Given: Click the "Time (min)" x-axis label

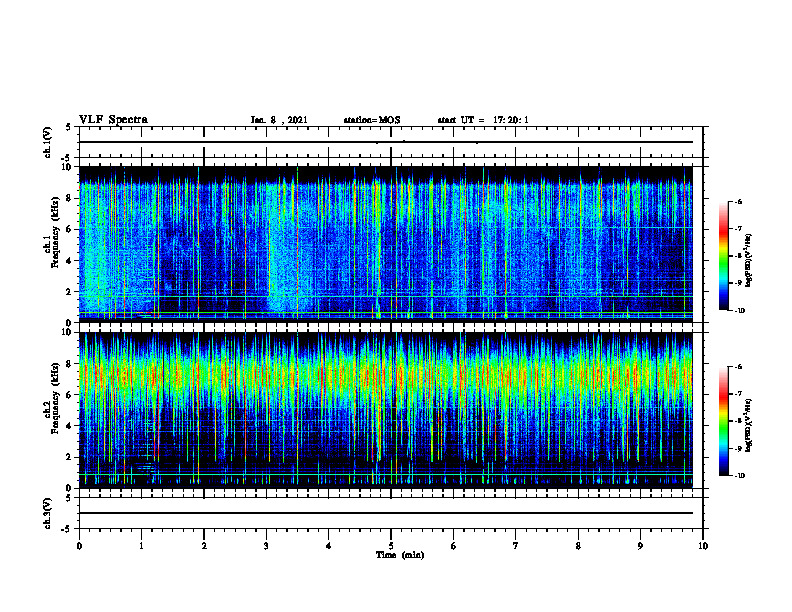Looking at the screenshot, I should (x=400, y=555).
